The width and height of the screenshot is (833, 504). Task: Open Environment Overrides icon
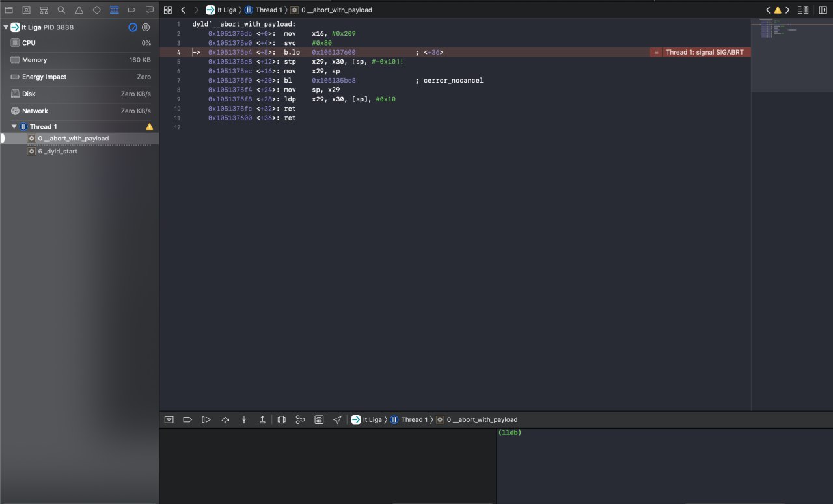[x=319, y=419]
